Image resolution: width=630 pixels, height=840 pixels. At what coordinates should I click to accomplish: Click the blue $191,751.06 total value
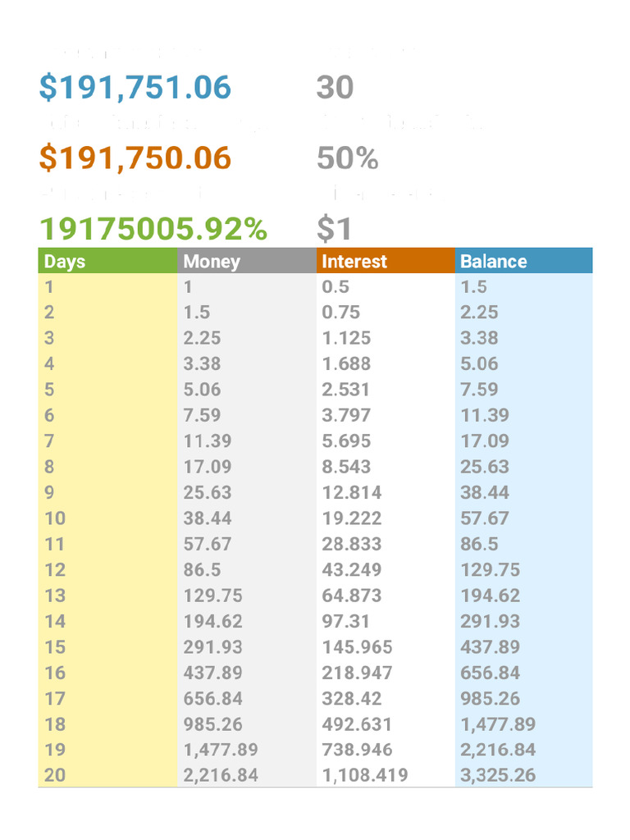pos(135,88)
